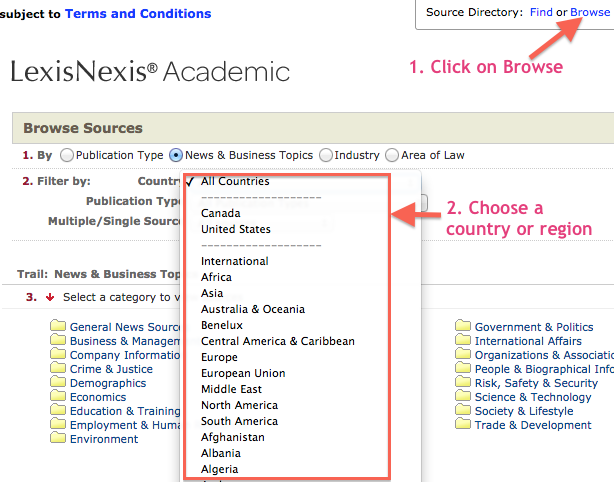The width and height of the screenshot is (614, 482).
Task: Click the Company Information folder icon
Action: 58,354
